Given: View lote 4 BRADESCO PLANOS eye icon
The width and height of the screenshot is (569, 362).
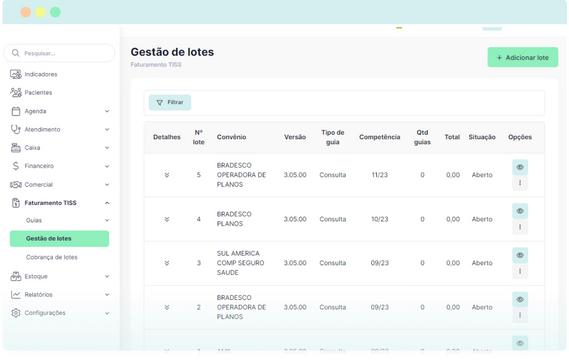Looking at the screenshot, I should pos(520,211).
